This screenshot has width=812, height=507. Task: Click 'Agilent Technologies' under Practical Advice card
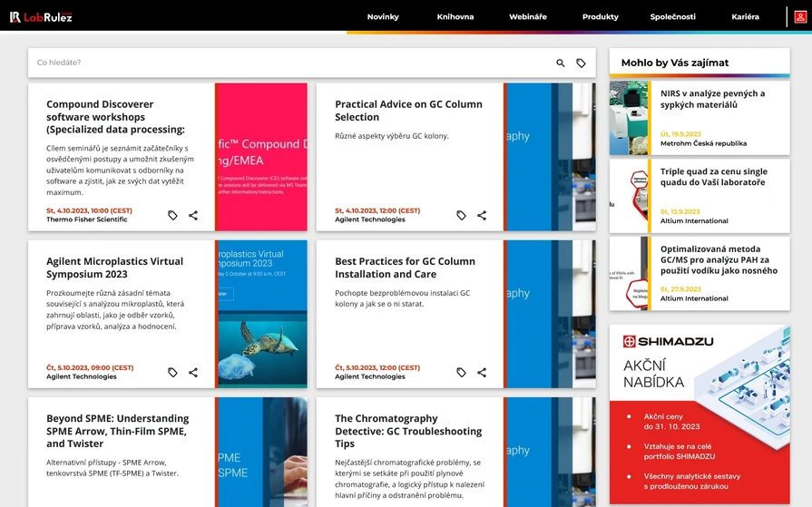[370, 219]
